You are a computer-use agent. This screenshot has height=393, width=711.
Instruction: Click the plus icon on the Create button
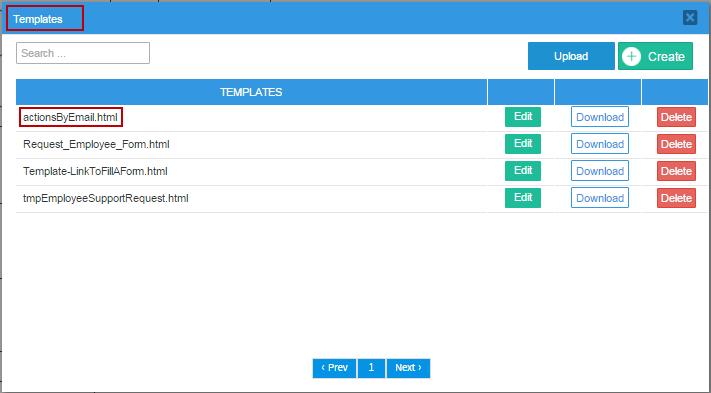[x=631, y=57]
